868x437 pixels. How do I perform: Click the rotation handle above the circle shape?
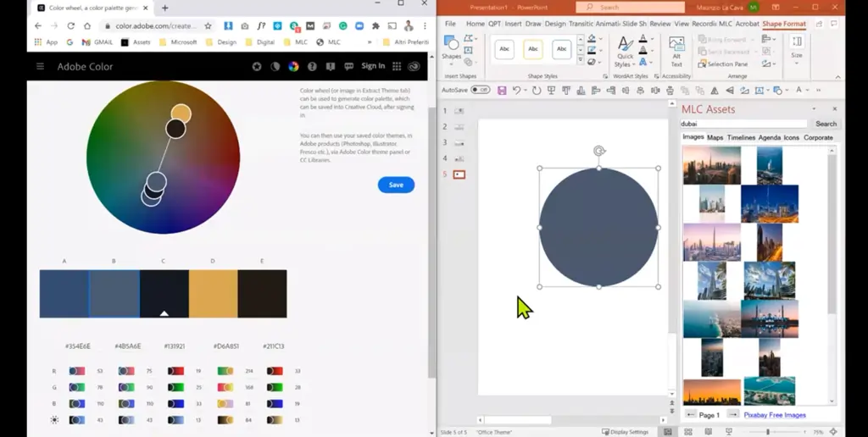[599, 151]
